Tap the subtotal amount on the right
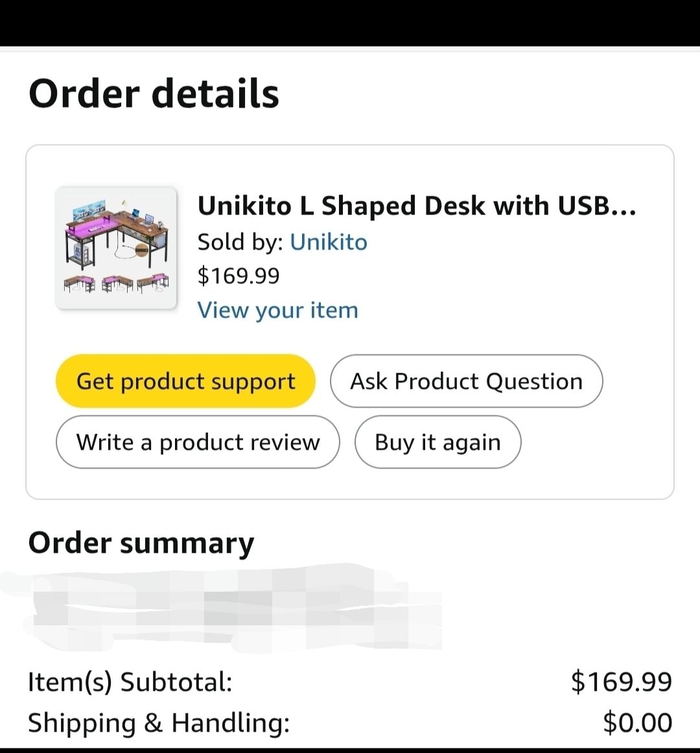This screenshot has width=700, height=753. click(621, 682)
